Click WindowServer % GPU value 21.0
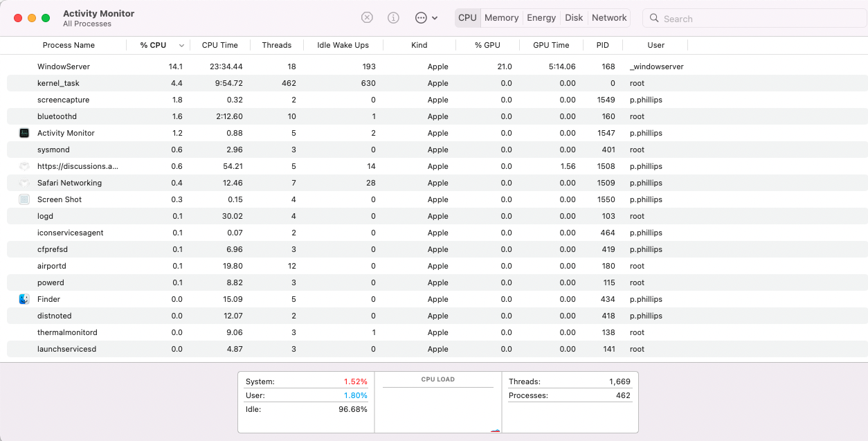The width and height of the screenshot is (868, 441). click(x=505, y=66)
